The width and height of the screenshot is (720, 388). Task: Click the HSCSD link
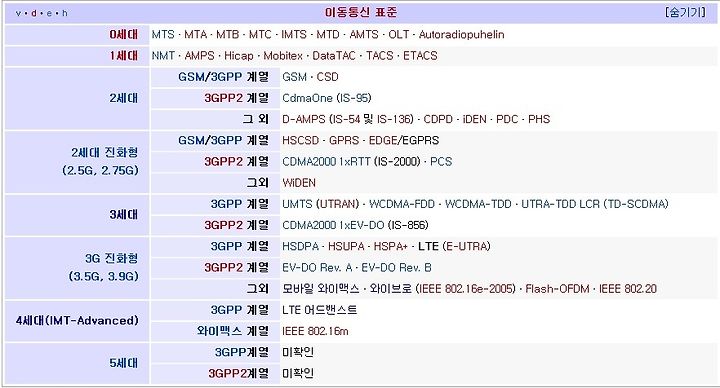tap(301, 140)
